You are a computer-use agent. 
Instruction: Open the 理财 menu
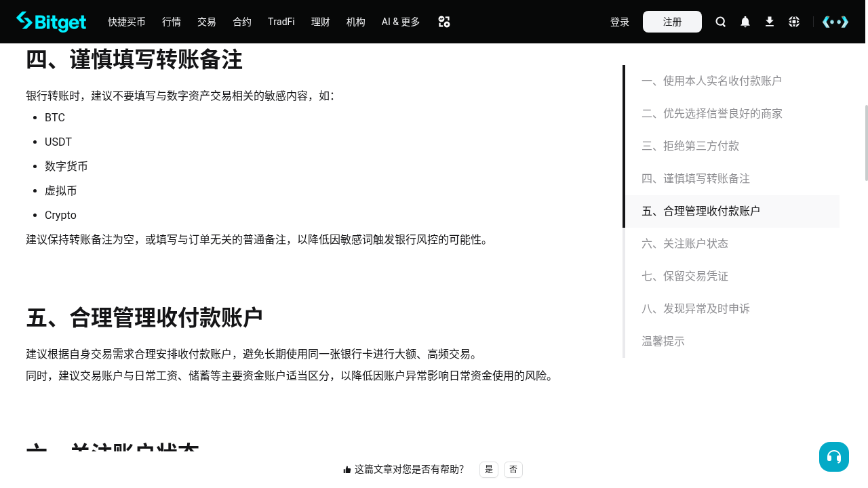(x=321, y=22)
